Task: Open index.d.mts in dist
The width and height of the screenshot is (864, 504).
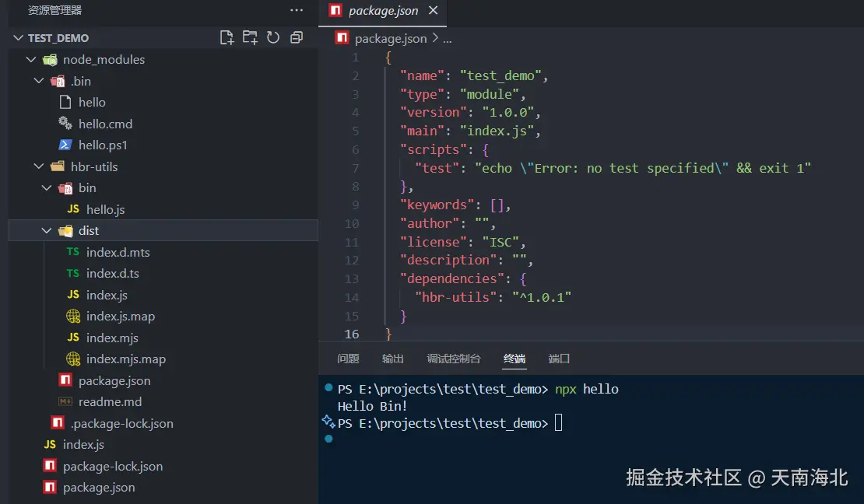Action: coord(118,252)
